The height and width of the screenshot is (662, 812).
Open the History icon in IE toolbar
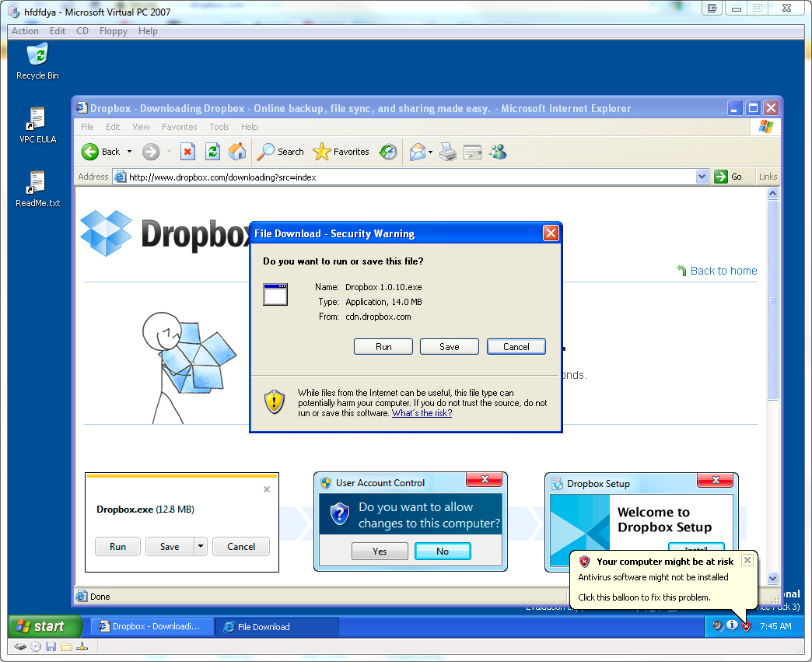pyautogui.click(x=388, y=152)
